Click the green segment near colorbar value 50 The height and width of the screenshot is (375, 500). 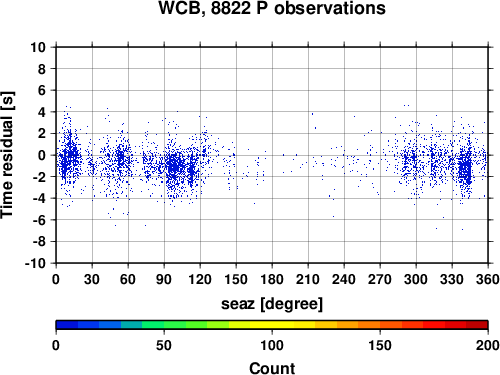pyautogui.click(x=164, y=324)
